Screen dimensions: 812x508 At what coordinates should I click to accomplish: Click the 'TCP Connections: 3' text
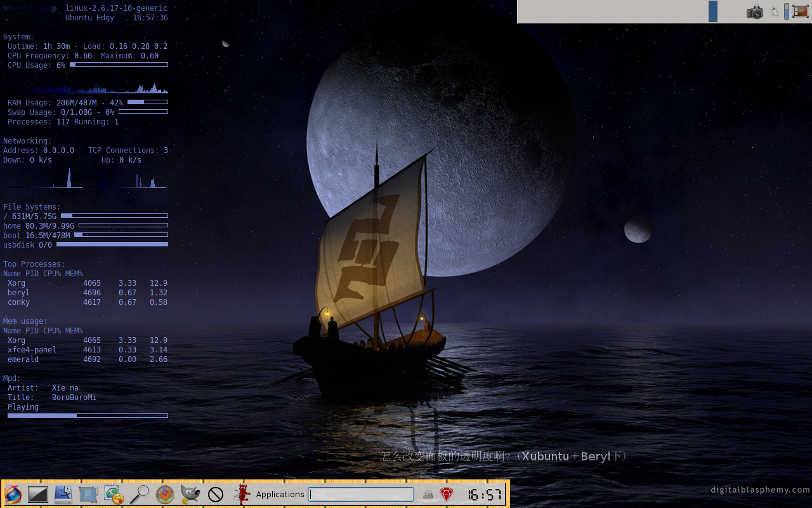(x=128, y=150)
